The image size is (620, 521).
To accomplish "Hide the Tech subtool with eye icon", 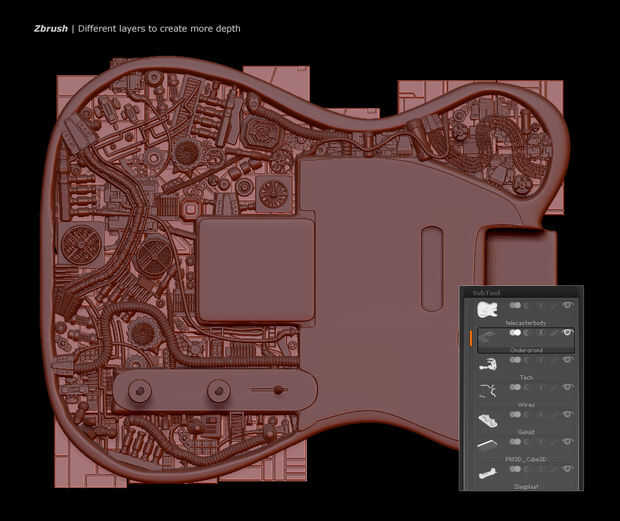I will coord(568,360).
